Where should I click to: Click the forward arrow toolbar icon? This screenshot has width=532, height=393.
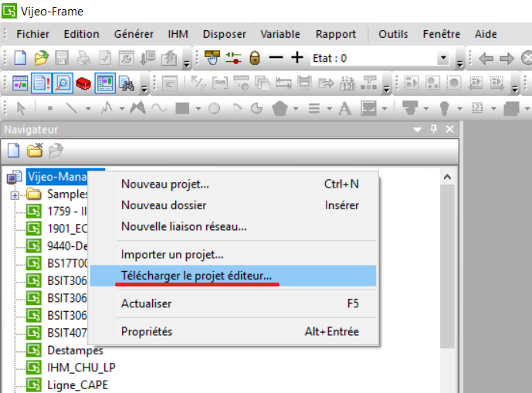pyautogui.click(x=507, y=59)
